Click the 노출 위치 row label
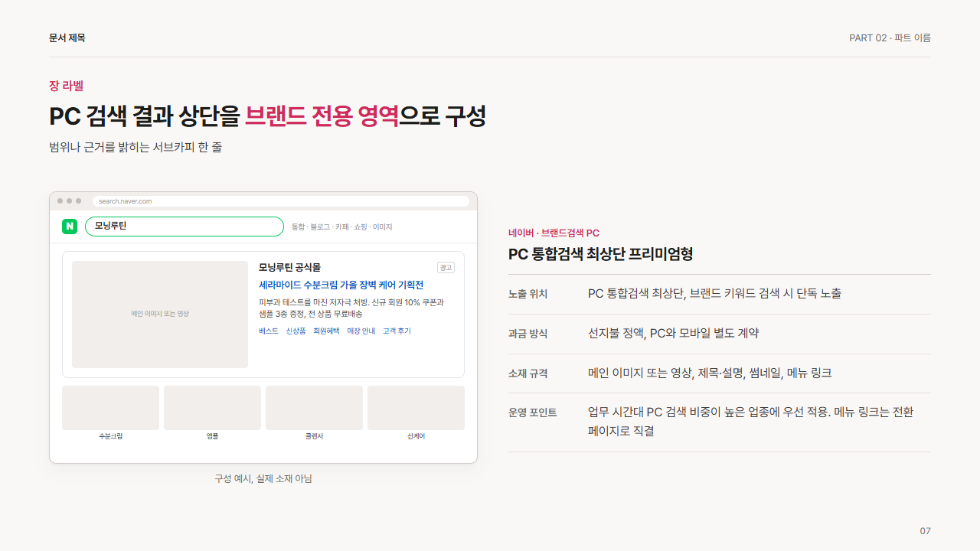Screen dimensions: 980x551 [x=528, y=294]
